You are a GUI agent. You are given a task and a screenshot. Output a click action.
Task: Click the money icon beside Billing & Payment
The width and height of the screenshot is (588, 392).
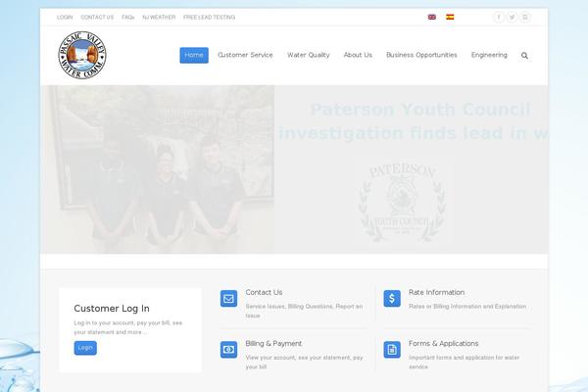point(228,350)
